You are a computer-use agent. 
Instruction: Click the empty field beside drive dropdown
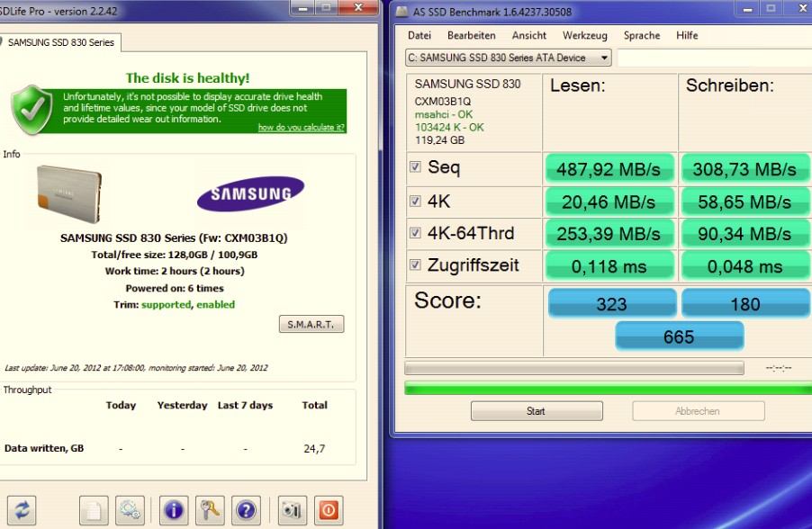[x=715, y=58]
